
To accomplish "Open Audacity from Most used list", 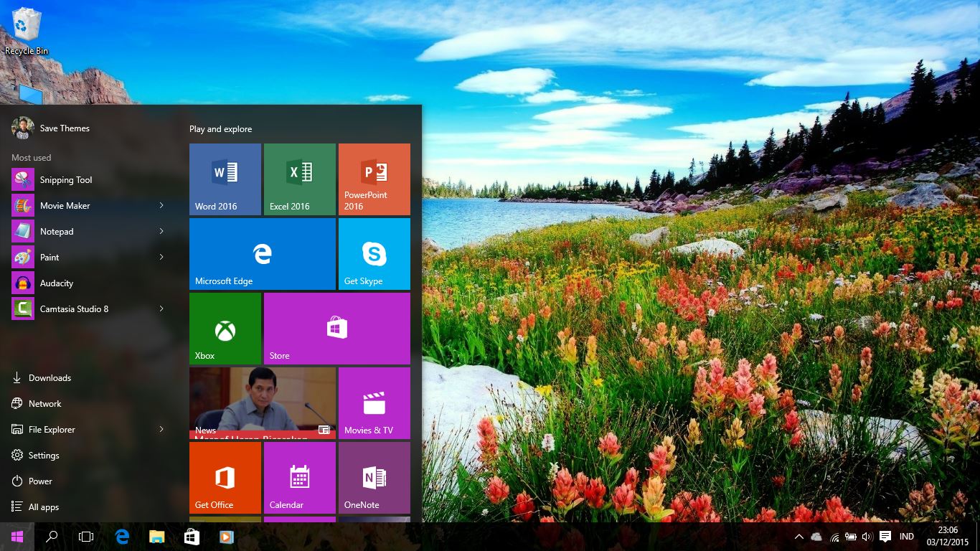I will (89, 283).
